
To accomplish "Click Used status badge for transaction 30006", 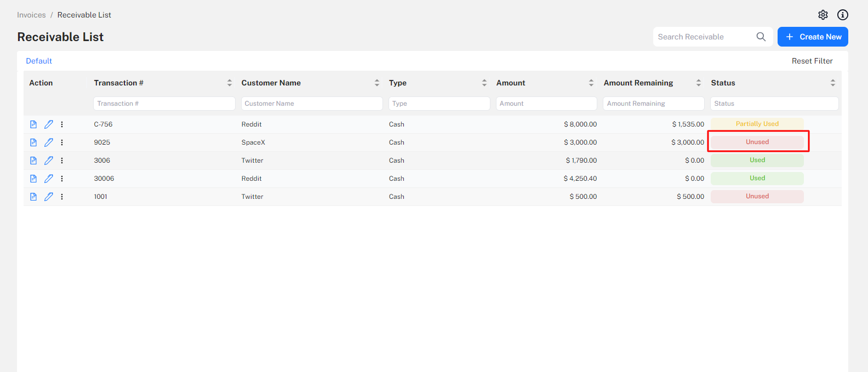I will coord(757,178).
